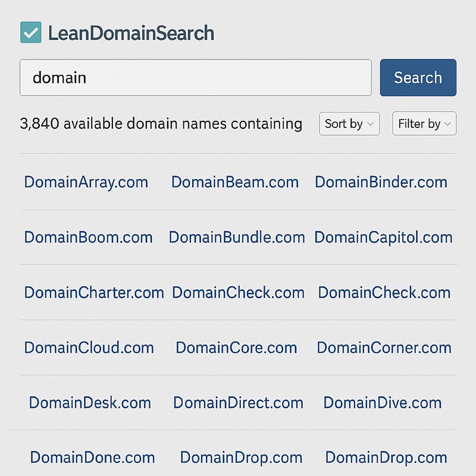Open DomainCharter.com

(93, 293)
